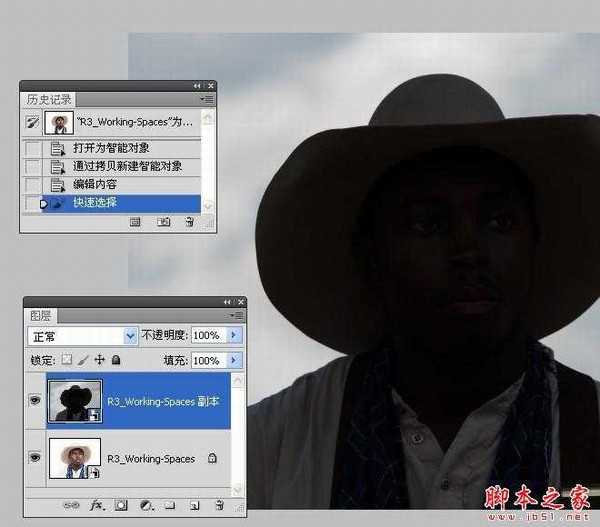This screenshot has height=527, width=600.
Task: Click the R3_Working-Spaces base layer thumbnail
Action: pos(75,458)
